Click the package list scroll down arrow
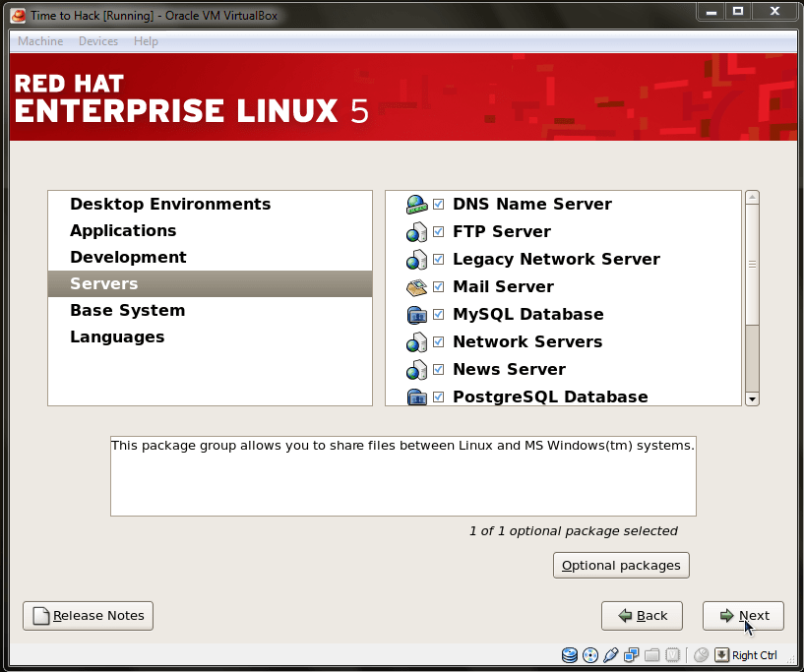The width and height of the screenshot is (804, 672). [752, 398]
